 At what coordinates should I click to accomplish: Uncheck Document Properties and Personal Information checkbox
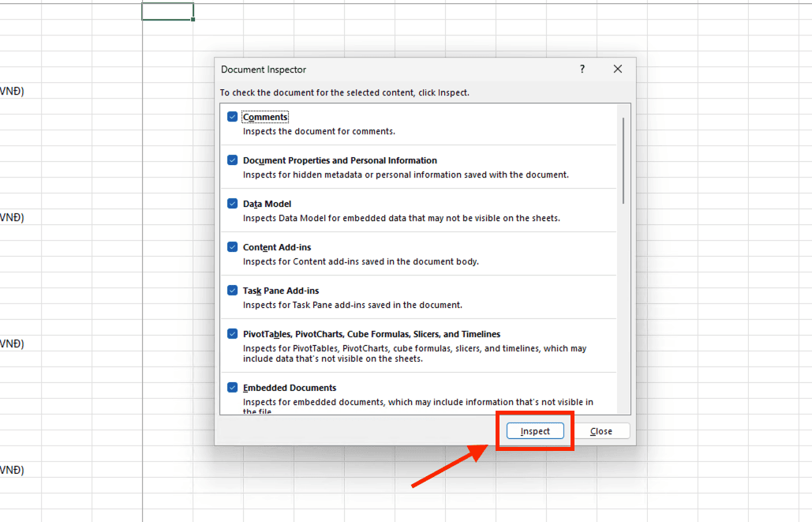[x=233, y=160]
